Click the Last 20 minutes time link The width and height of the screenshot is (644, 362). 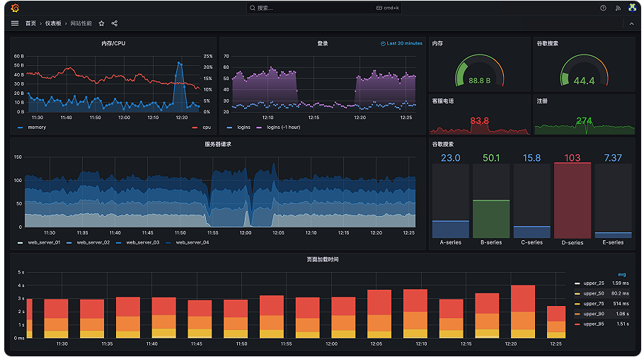click(x=404, y=44)
